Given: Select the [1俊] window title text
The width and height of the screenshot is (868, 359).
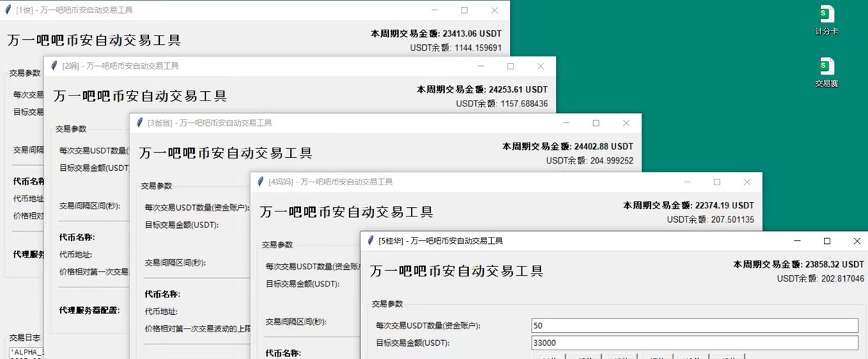Looking at the screenshot, I should click(75, 10).
